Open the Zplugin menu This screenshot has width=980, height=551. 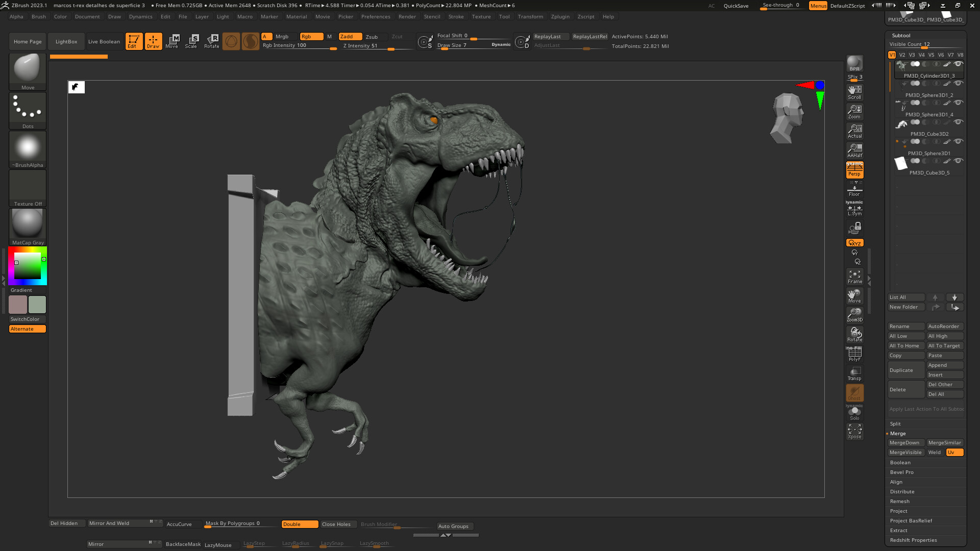pyautogui.click(x=560, y=16)
